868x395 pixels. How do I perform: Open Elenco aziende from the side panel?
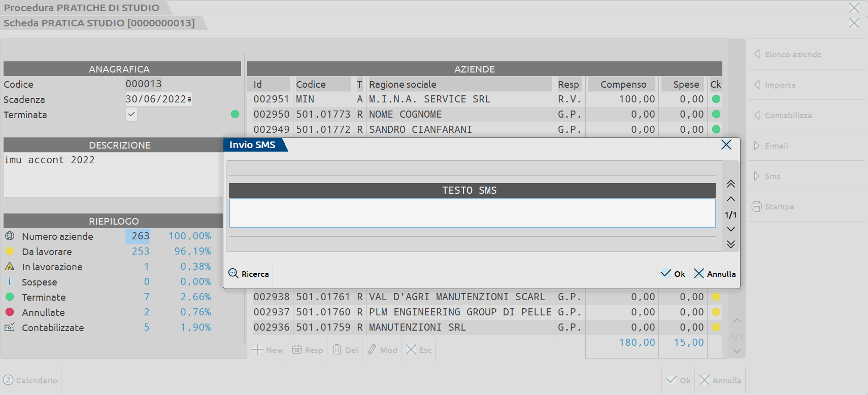[793, 54]
